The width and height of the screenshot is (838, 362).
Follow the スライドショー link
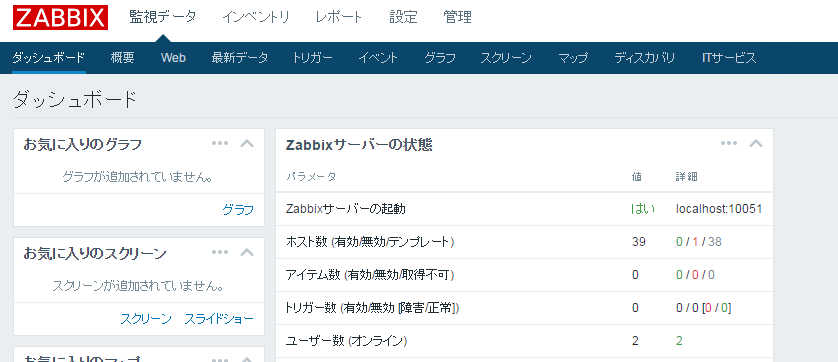click(219, 319)
